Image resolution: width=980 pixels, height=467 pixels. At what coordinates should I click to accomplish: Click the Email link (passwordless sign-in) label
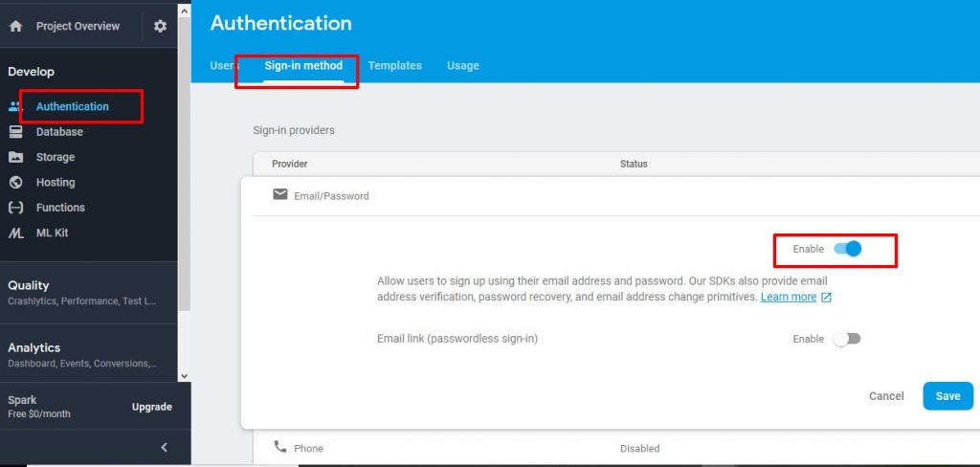(x=457, y=339)
